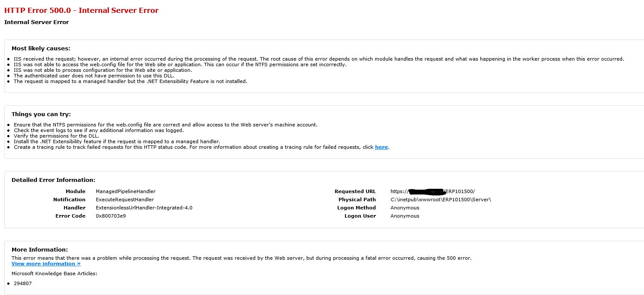Click the ExtensionlessUrlHandler-Integrated-4.0 handler value
644x295 pixels.
144,208
